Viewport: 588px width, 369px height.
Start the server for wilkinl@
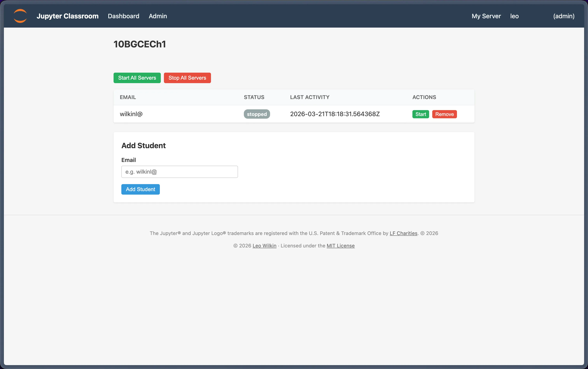tap(420, 114)
